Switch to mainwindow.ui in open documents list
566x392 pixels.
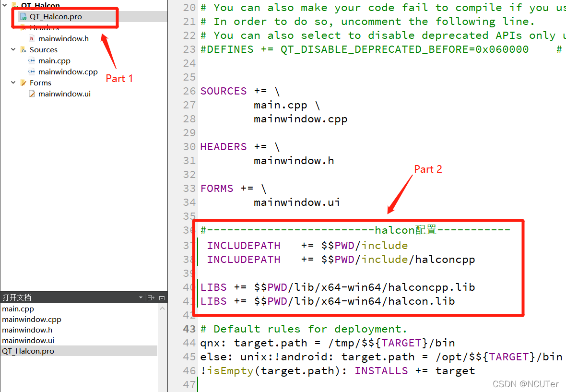click(28, 340)
